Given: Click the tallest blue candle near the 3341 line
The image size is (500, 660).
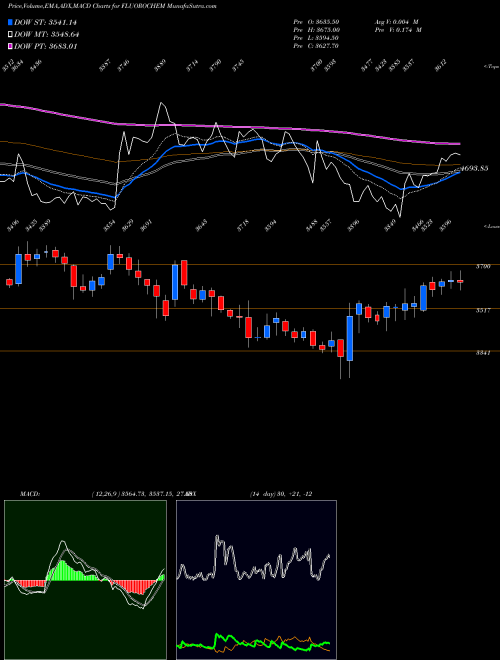Looking at the screenshot, I should [349, 338].
